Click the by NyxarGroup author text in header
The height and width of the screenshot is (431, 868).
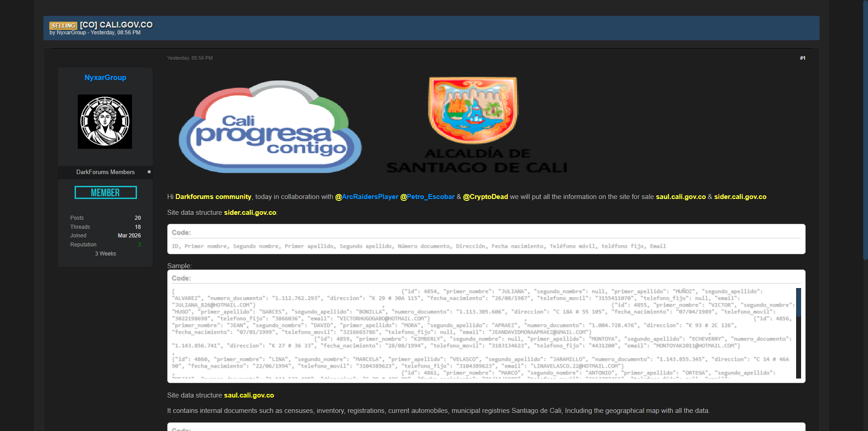click(68, 33)
